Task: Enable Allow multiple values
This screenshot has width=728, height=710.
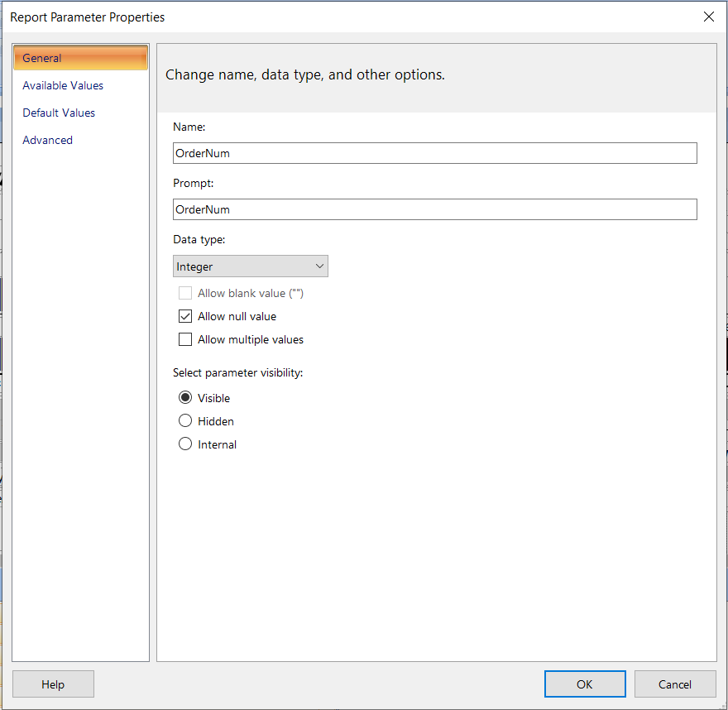Action: (185, 339)
